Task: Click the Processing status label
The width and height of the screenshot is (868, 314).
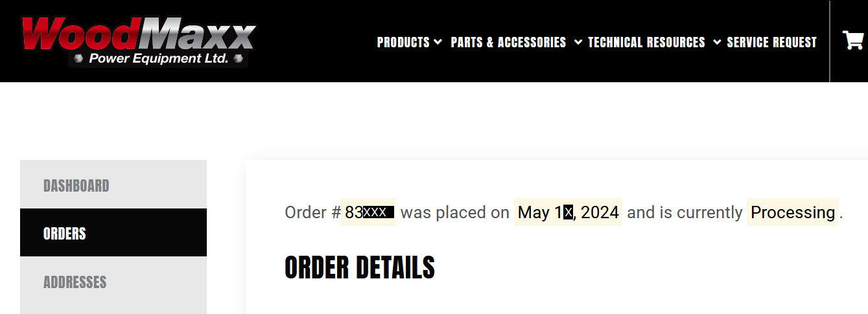Action: click(792, 212)
